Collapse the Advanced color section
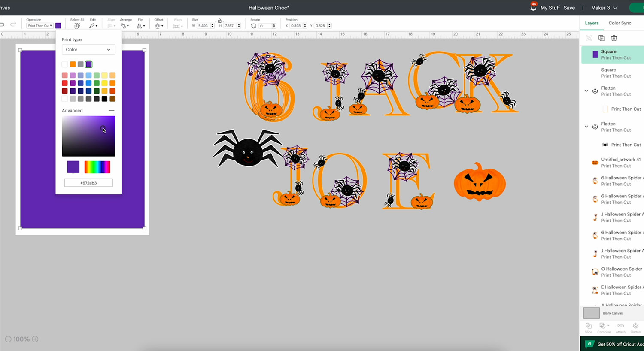 (112, 110)
